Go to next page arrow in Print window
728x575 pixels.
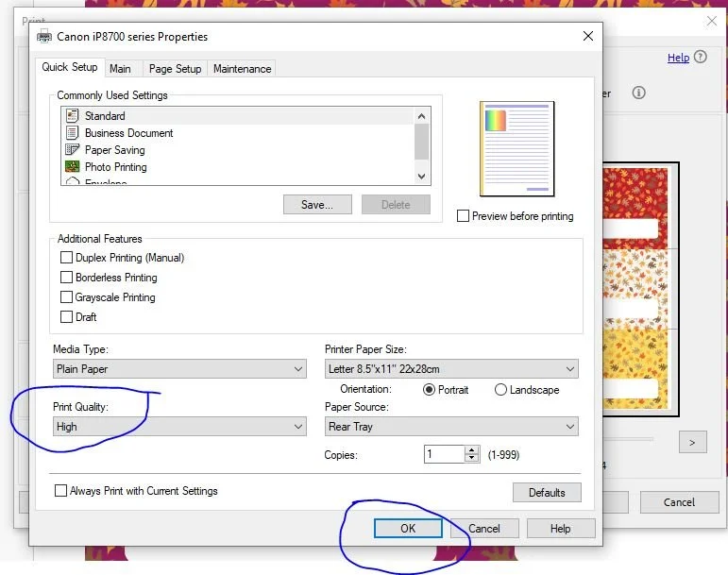point(693,442)
